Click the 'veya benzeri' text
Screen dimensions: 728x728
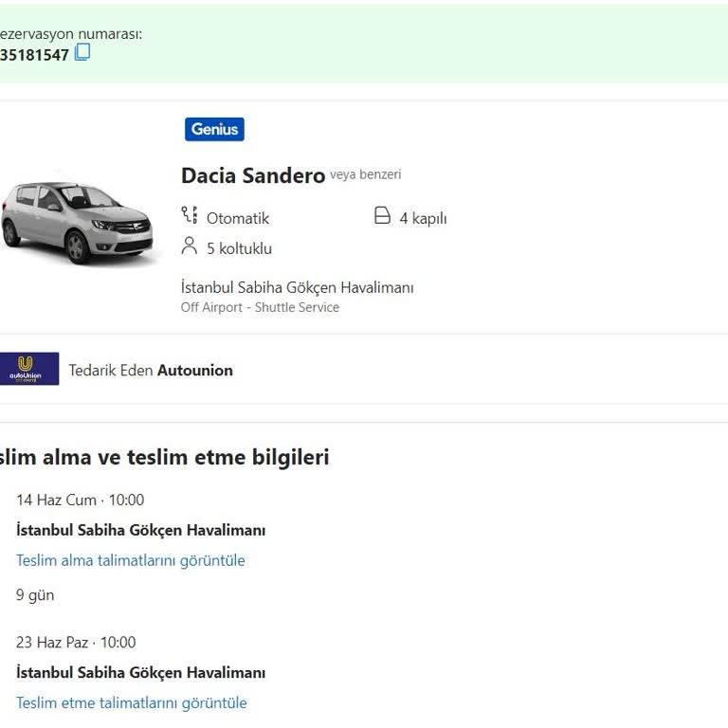tap(365, 174)
